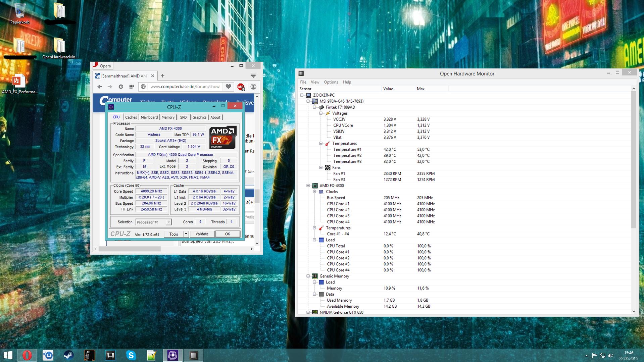This screenshot has height=362, width=644.
Task: Switch to Open Hardware Monitor taskbar icon
Action: pos(193,355)
